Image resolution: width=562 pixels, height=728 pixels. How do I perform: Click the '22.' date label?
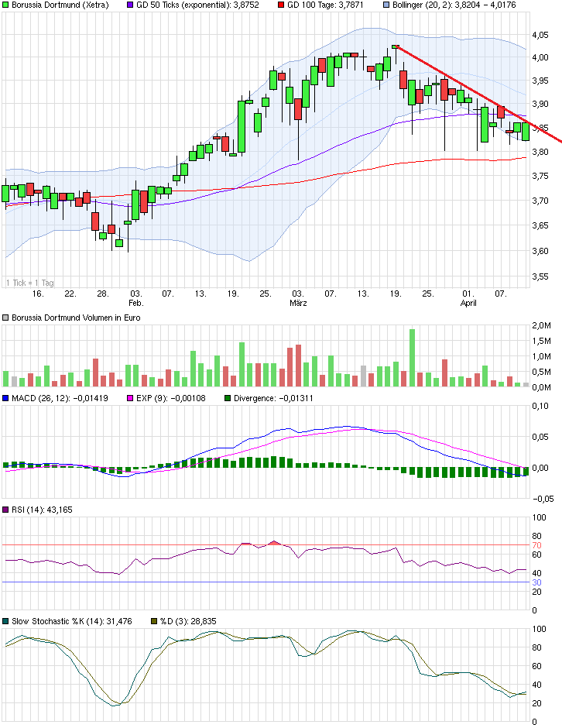coord(70,294)
